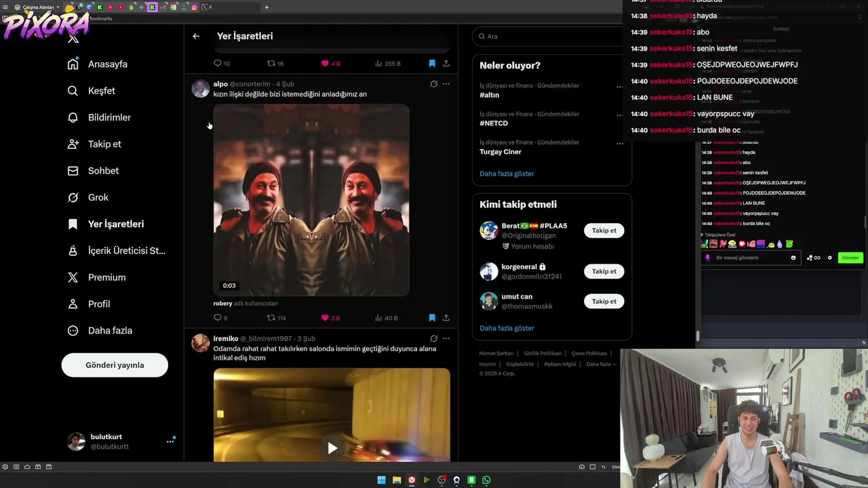
Task: Follow korgeneral with the Takip et button
Action: [x=604, y=271]
